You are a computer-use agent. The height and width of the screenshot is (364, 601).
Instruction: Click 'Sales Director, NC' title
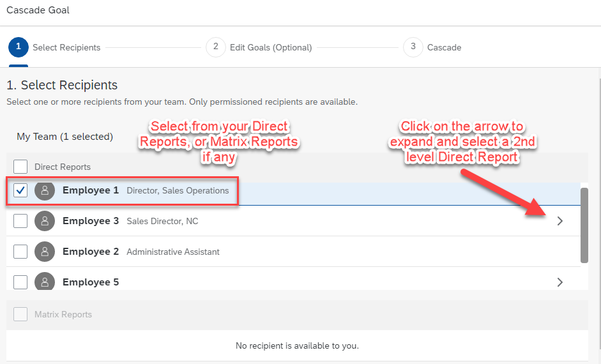tap(162, 222)
